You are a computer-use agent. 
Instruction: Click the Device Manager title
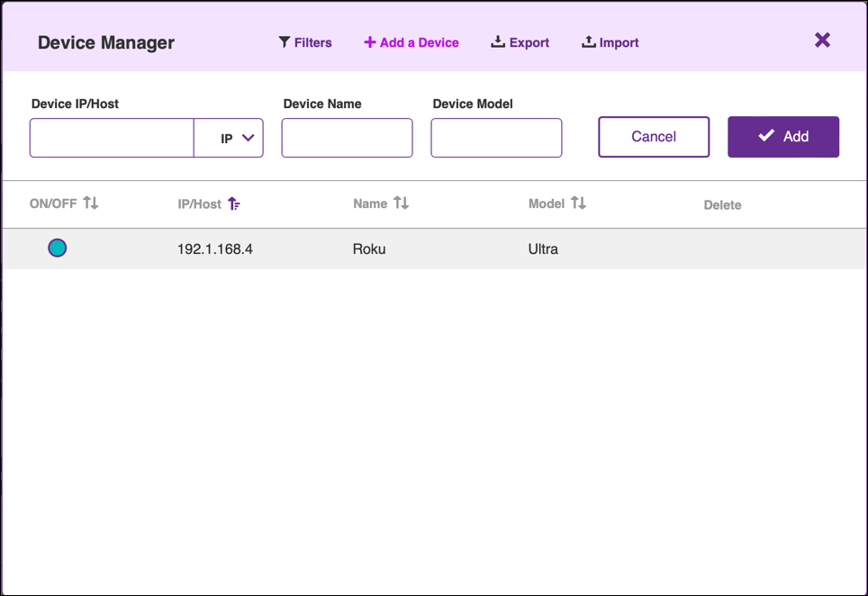tap(105, 42)
